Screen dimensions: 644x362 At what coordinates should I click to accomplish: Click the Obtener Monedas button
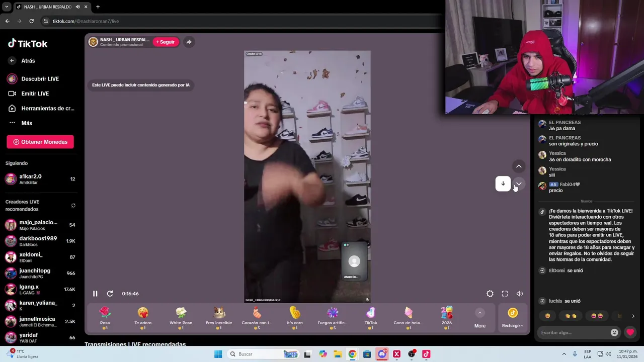(x=40, y=142)
